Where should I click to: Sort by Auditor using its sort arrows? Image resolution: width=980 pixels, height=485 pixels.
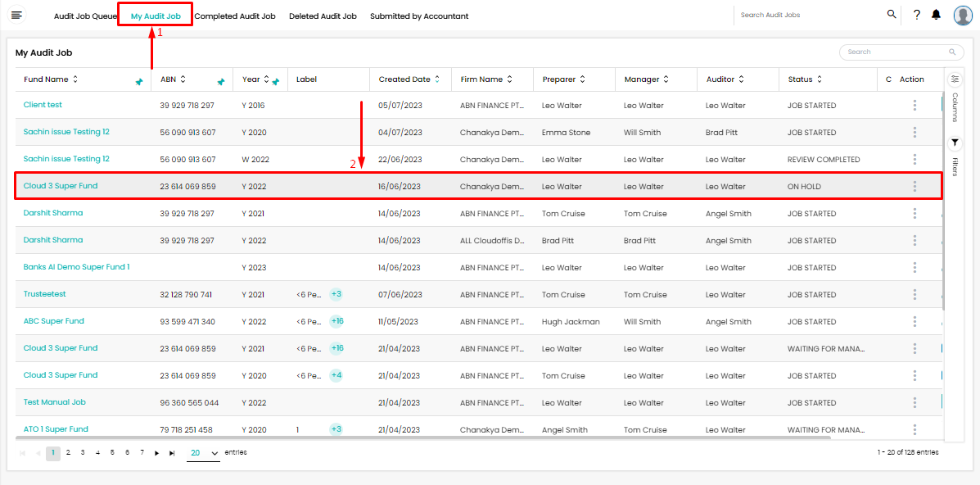[x=741, y=79]
